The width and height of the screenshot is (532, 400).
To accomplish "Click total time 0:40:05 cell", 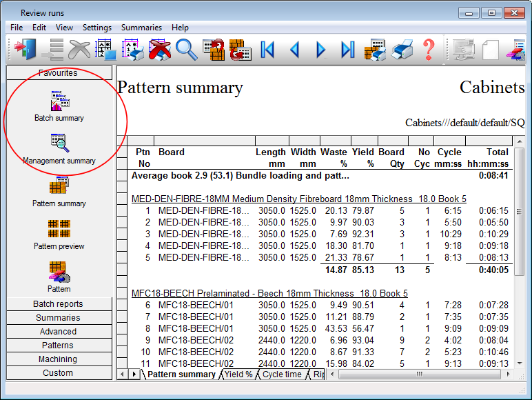I will click(493, 270).
